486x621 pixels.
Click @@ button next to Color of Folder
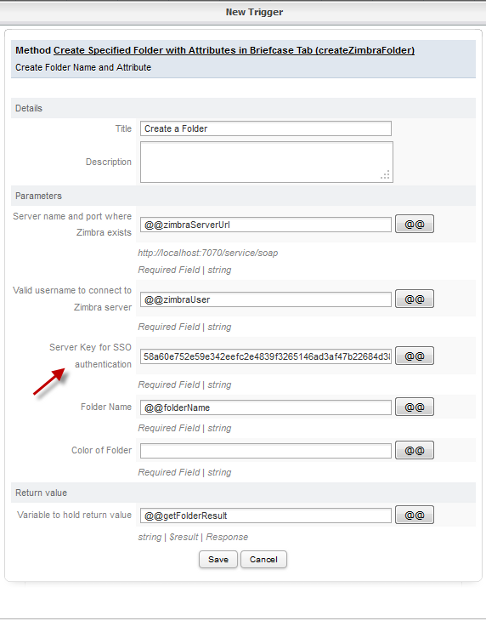tap(414, 450)
